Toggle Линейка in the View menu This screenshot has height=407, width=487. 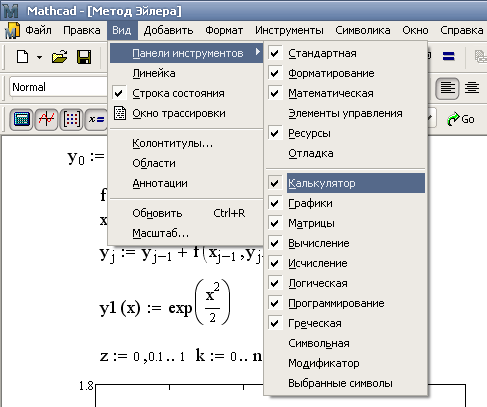[x=186, y=73]
